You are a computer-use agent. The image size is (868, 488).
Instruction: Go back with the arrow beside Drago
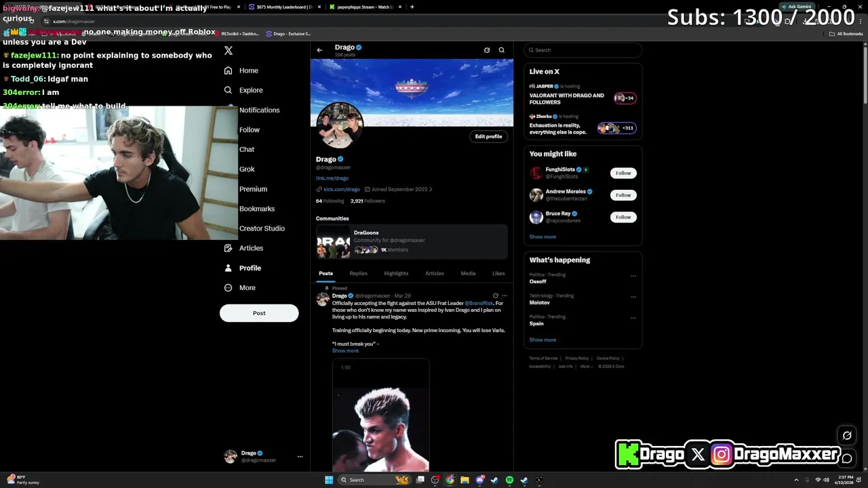[x=319, y=50]
